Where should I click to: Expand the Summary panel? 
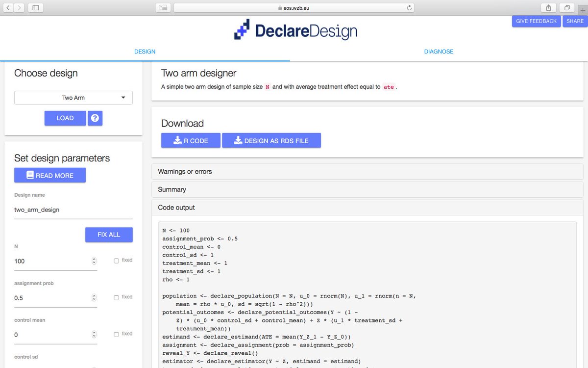pyautogui.click(x=367, y=189)
